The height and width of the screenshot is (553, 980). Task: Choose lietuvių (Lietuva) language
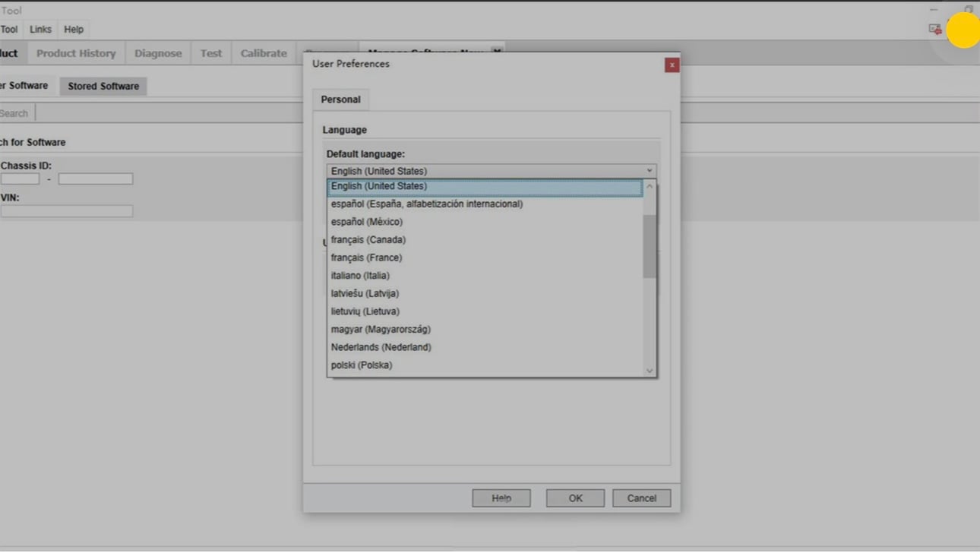(485, 311)
